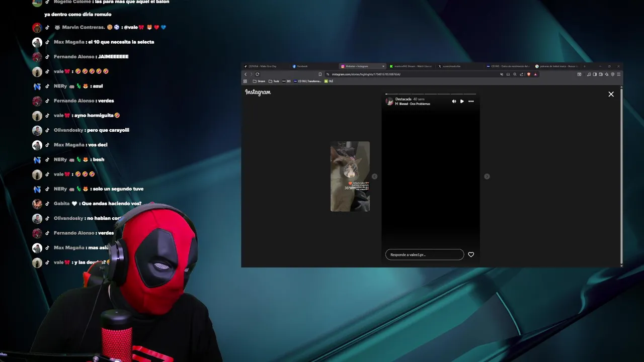Click the 'Responde a valee3.pr...' reply field

point(425,254)
